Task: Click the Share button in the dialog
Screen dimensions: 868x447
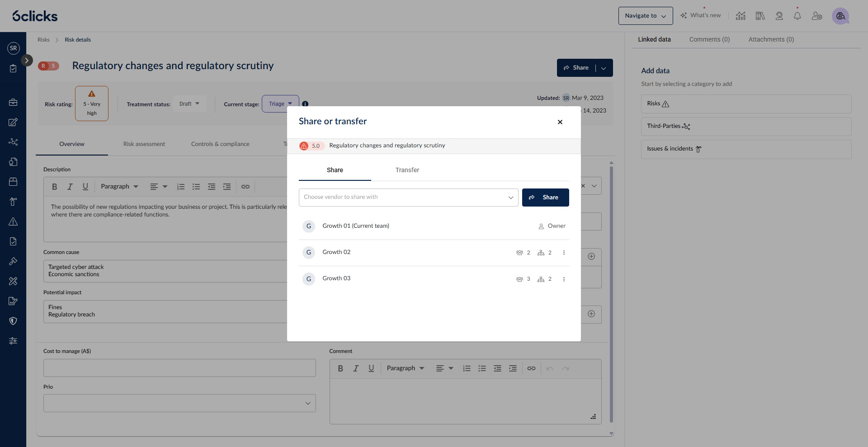Action: coord(545,198)
